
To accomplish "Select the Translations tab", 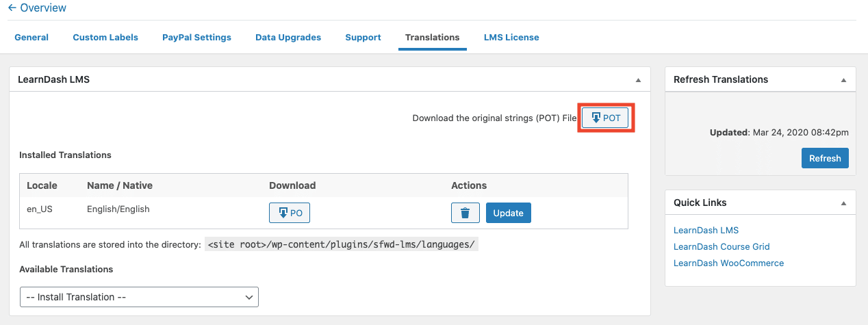I will [x=432, y=38].
